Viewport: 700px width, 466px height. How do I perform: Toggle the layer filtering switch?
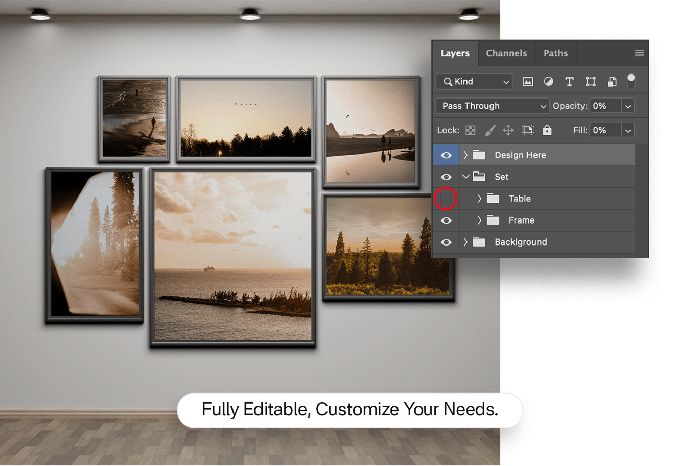pyautogui.click(x=631, y=81)
